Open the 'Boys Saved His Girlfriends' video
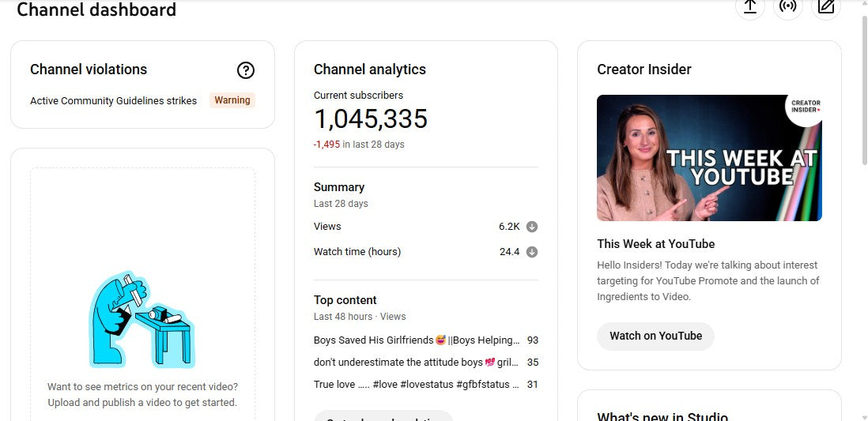868x421 pixels. [417, 340]
